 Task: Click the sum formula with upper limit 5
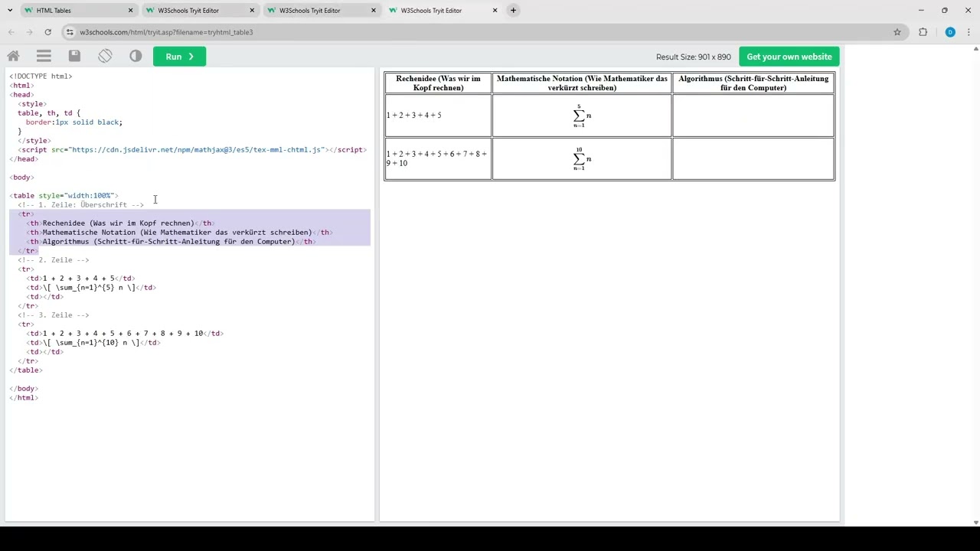582,116
